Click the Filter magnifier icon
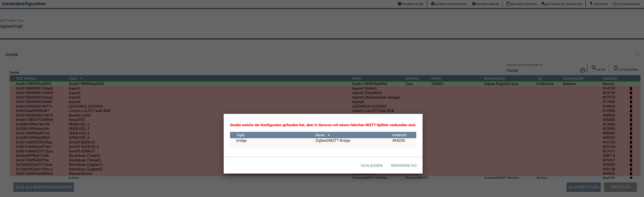 click(x=594, y=68)
